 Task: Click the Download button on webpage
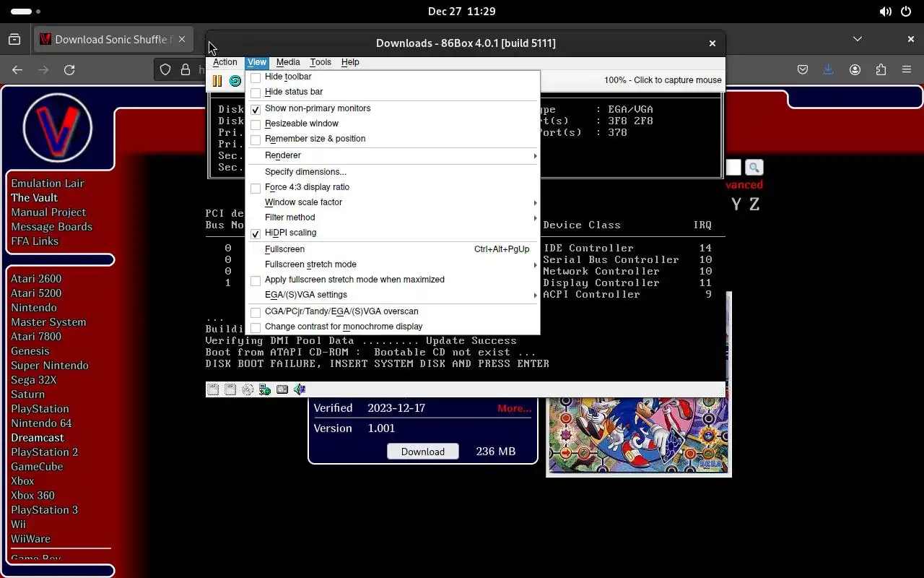click(423, 452)
